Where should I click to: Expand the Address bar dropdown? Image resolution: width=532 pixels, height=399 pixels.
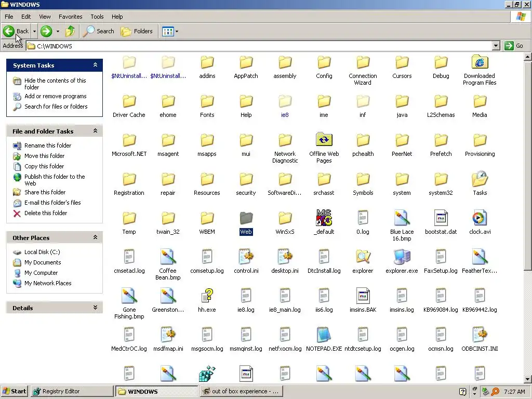(x=496, y=46)
